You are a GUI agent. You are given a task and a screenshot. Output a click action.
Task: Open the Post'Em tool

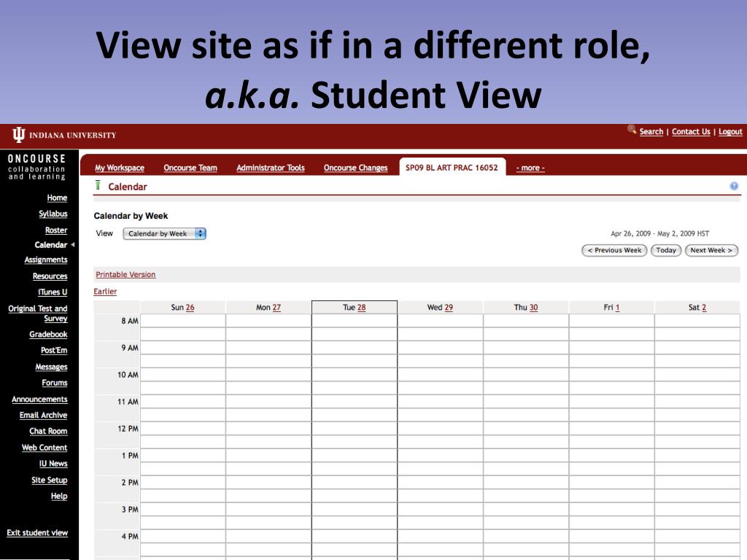(54, 350)
